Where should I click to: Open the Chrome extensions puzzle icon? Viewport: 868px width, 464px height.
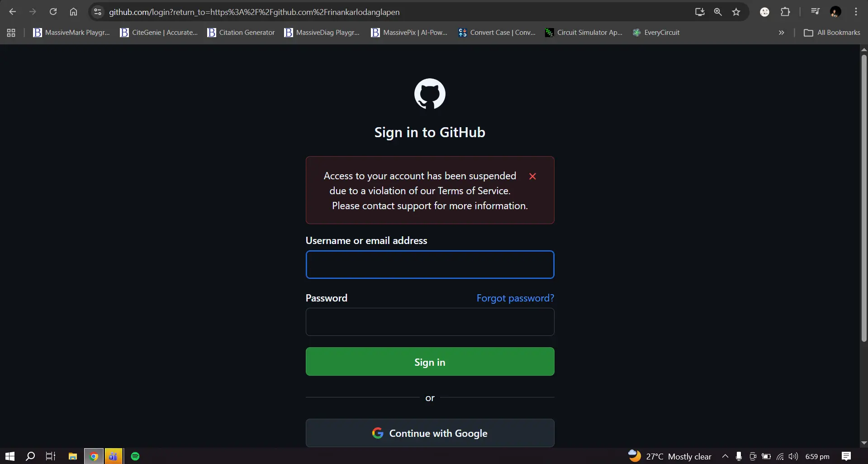click(785, 12)
